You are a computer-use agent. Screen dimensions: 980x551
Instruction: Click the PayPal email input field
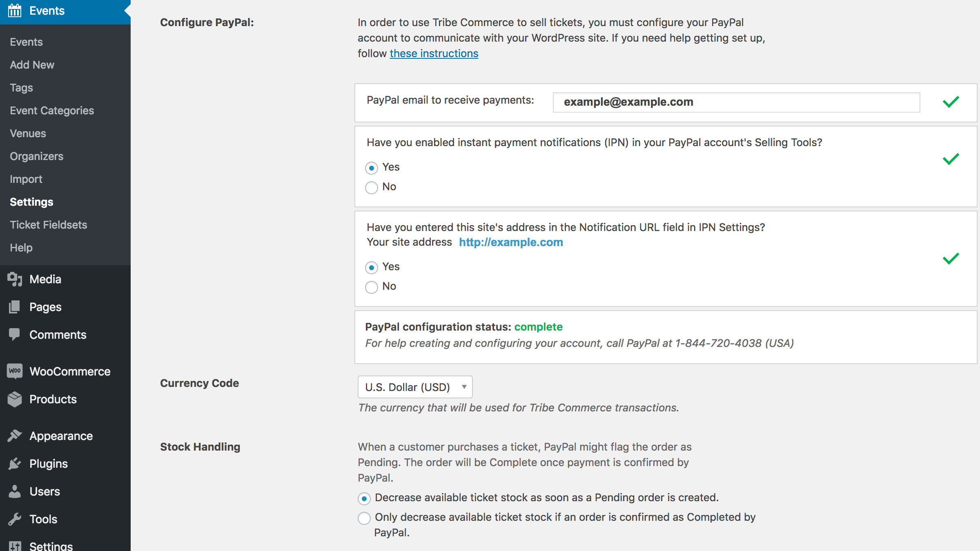[x=736, y=102]
